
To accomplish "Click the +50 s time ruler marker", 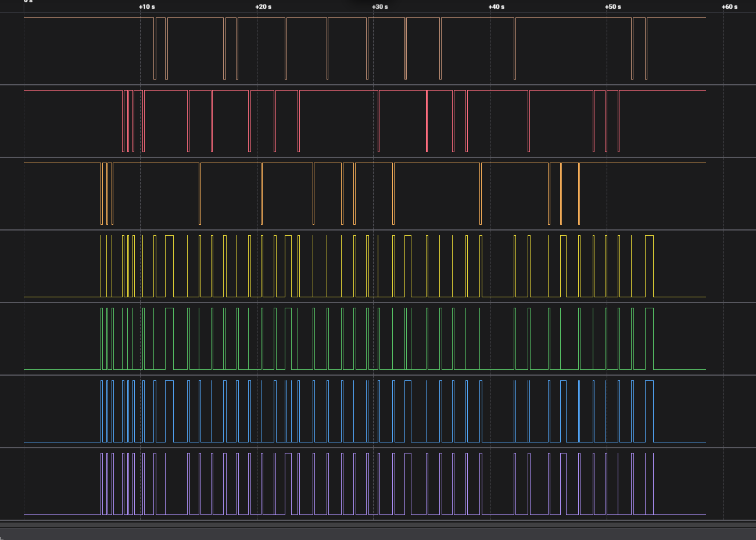I will [613, 7].
